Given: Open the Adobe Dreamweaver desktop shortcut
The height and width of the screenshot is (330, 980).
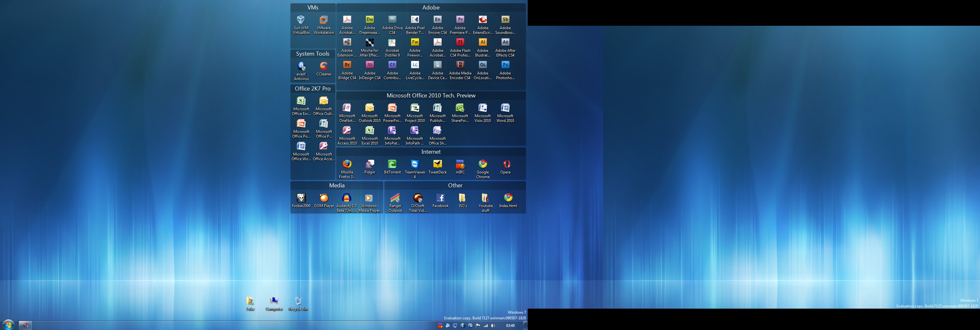Looking at the screenshot, I should [x=369, y=20].
